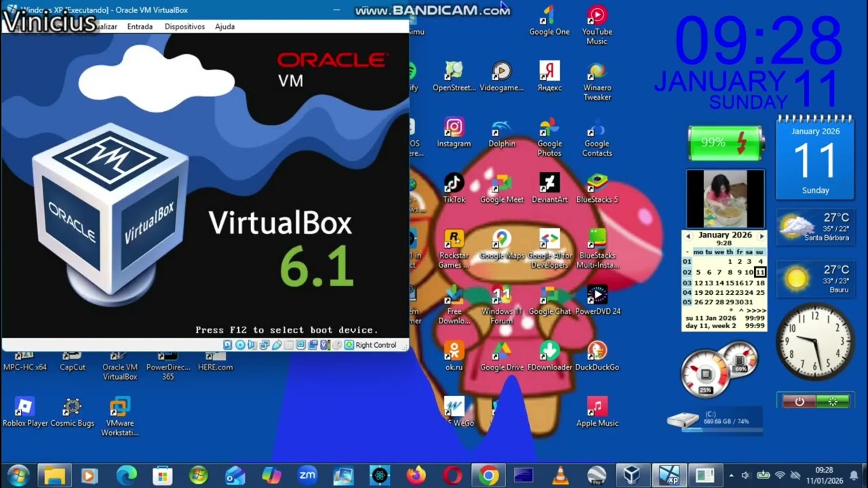Open the Dispositivos menu in VirtualBox

(184, 26)
